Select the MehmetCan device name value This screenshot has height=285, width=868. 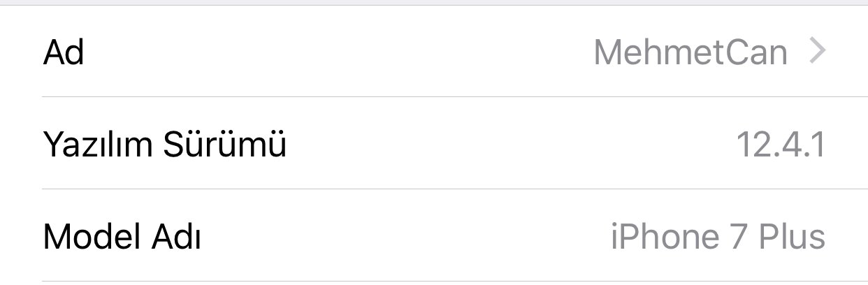click(x=690, y=52)
